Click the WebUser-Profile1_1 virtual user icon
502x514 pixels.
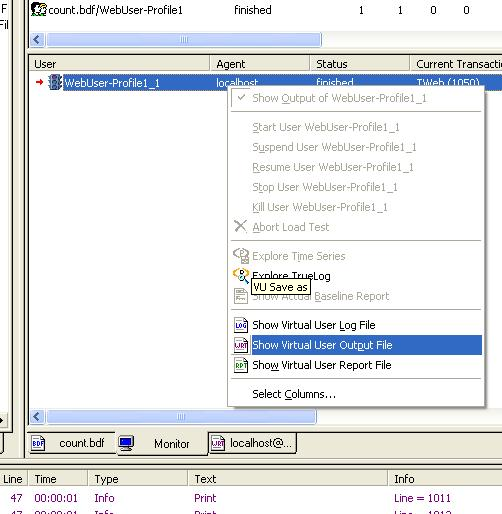click(55, 82)
